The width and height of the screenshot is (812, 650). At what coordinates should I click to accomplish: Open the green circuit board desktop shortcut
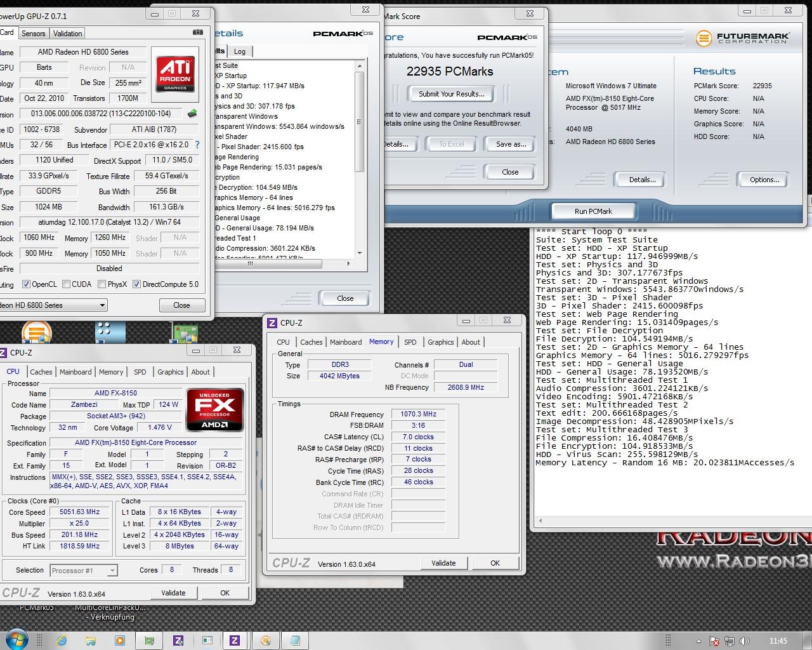click(184, 332)
